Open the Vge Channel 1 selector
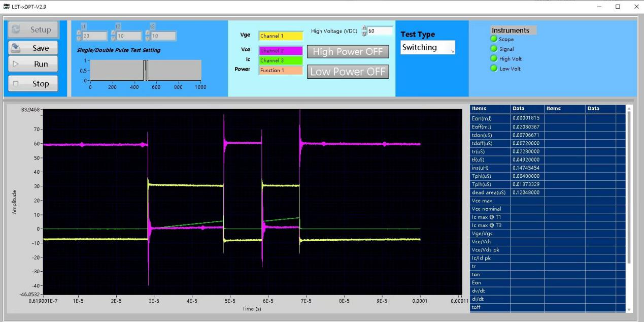This screenshot has height=322, width=644. (x=281, y=36)
